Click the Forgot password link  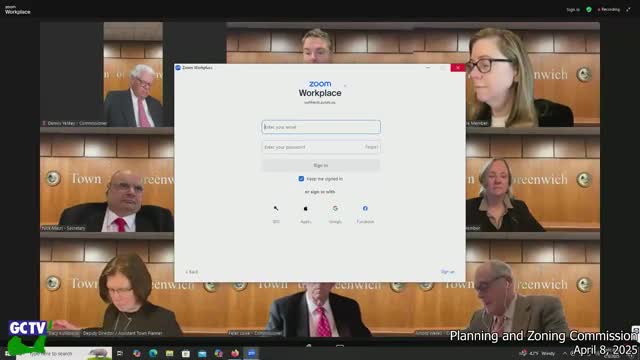[x=371, y=147]
